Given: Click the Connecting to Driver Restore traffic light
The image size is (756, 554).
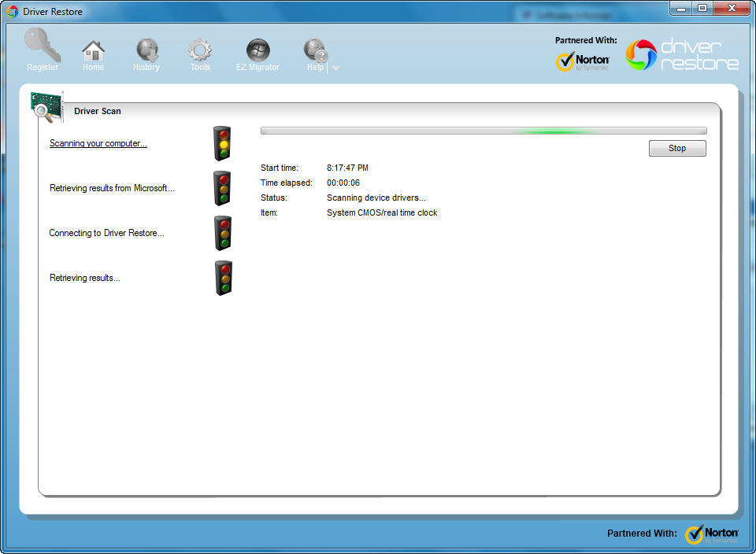Looking at the screenshot, I should coord(221,233).
